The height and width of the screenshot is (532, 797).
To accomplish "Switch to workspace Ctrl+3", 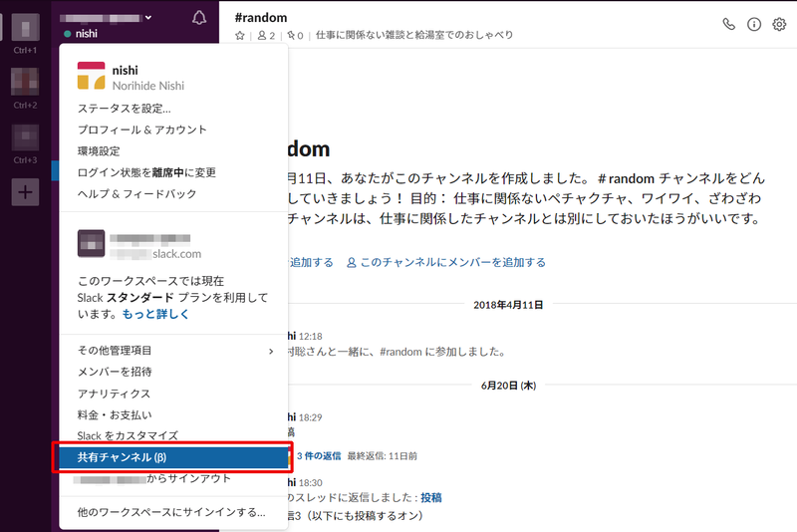I will point(26,136).
